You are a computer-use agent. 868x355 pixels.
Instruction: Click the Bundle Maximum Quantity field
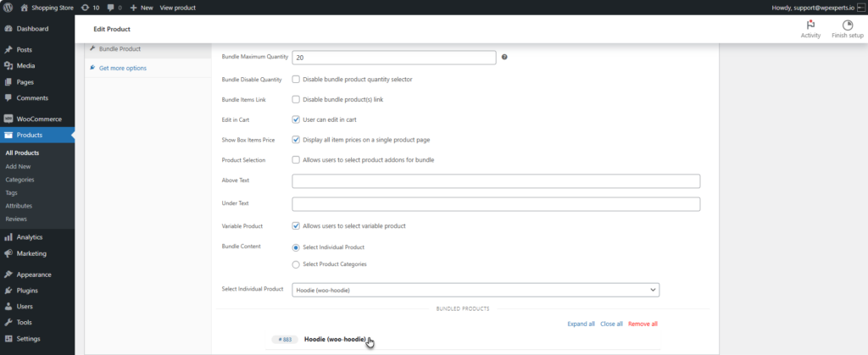(x=393, y=58)
